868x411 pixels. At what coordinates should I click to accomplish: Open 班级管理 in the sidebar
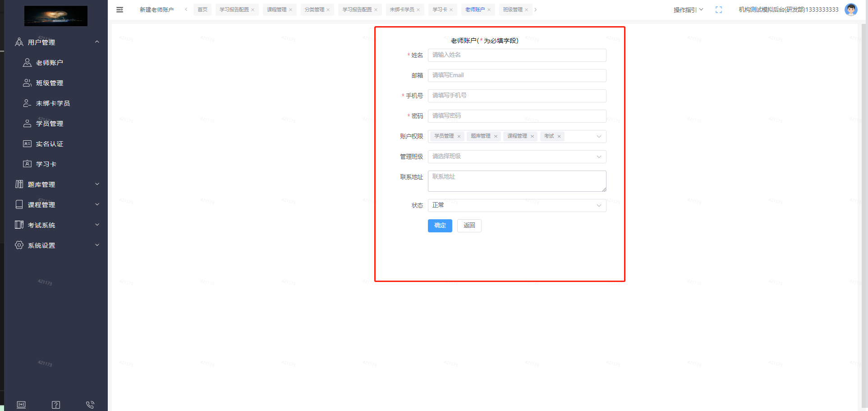(x=56, y=83)
